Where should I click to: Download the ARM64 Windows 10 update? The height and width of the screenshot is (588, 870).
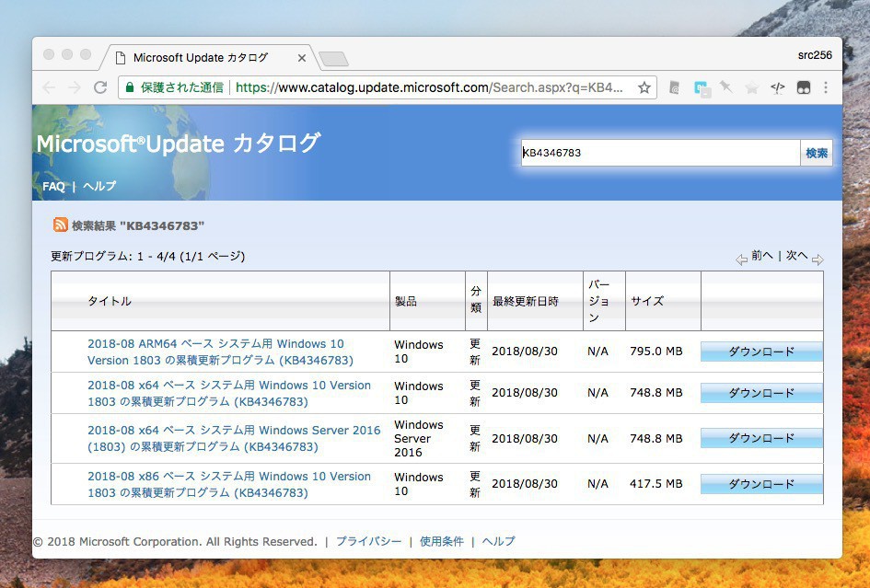coord(761,352)
